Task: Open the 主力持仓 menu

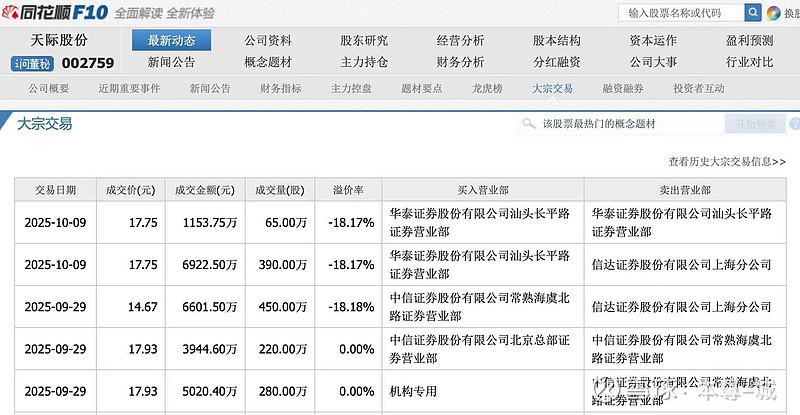Action: click(364, 62)
